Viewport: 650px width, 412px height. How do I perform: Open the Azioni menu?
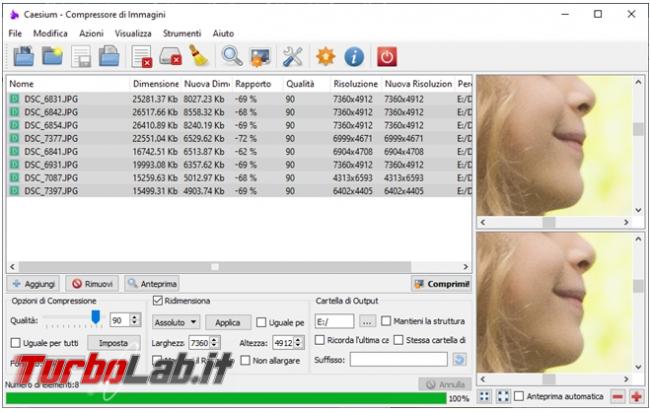91,33
